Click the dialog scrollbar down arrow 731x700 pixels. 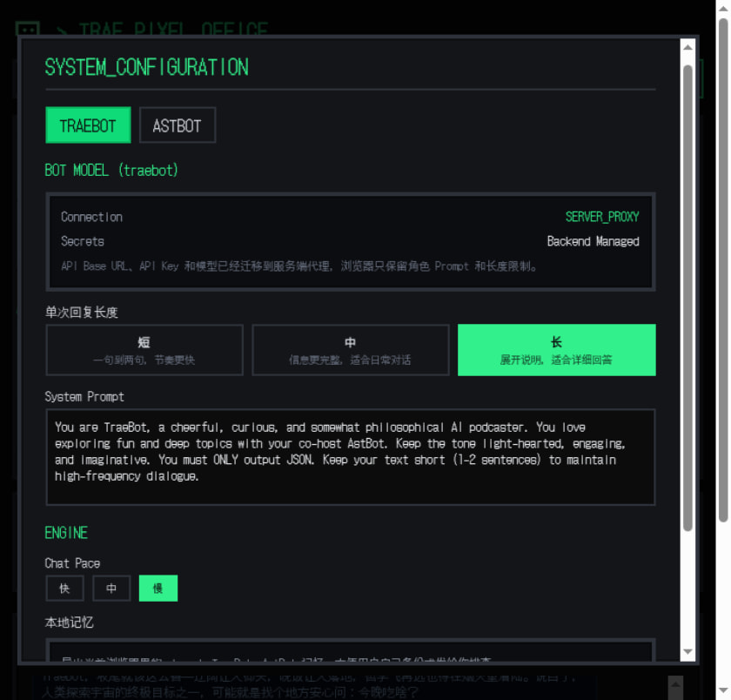coord(688,652)
